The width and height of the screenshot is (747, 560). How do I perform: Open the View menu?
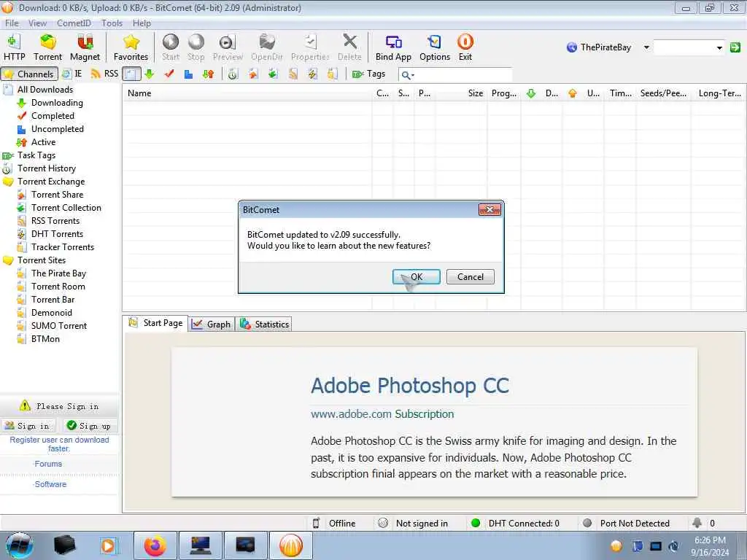[x=37, y=23]
